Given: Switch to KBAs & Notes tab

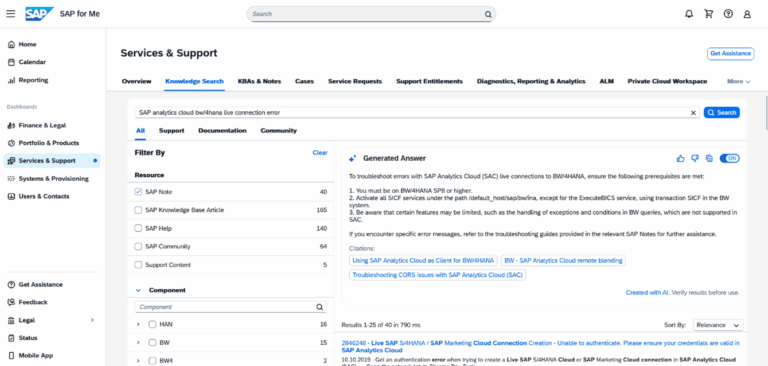Looking at the screenshot, I should [x=259, y=81].
